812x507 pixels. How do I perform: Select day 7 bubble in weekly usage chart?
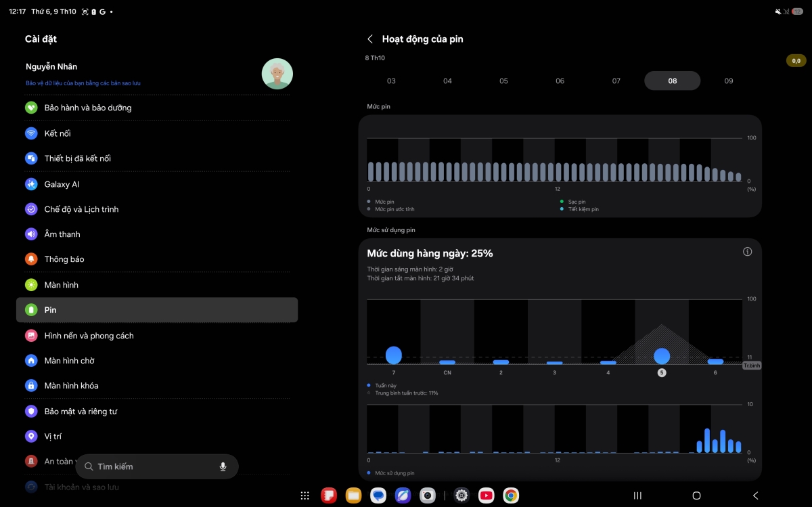coord(394,355)
